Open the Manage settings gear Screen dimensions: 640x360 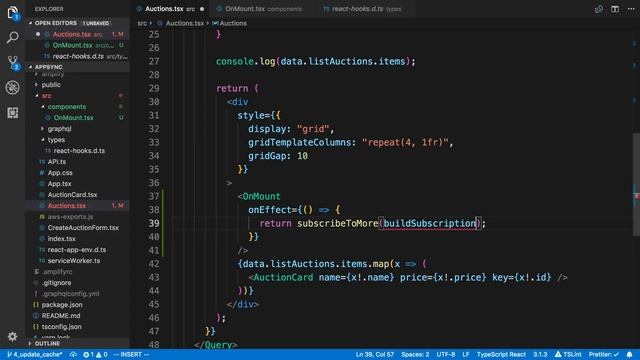coord(13,336)
